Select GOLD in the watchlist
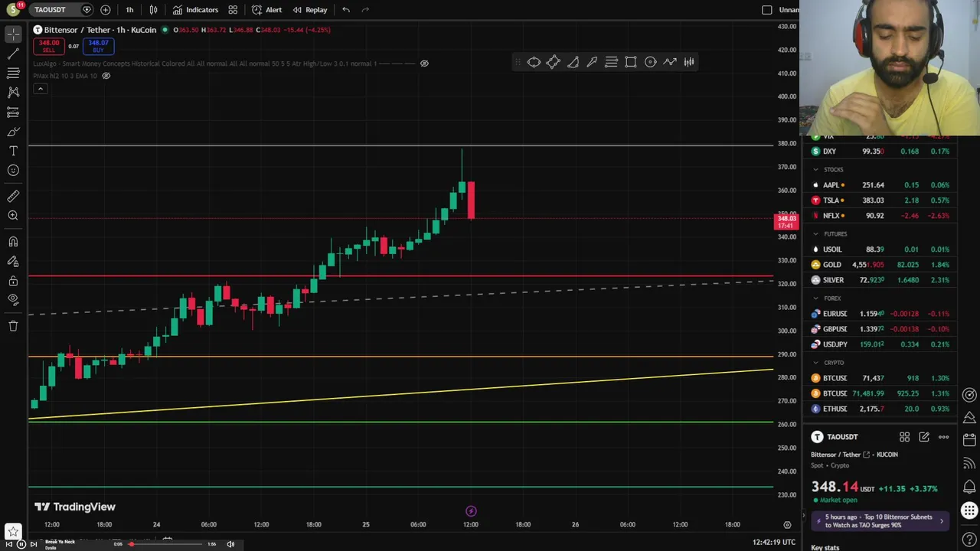The image size is (980, 551). (x=880, y=265)
